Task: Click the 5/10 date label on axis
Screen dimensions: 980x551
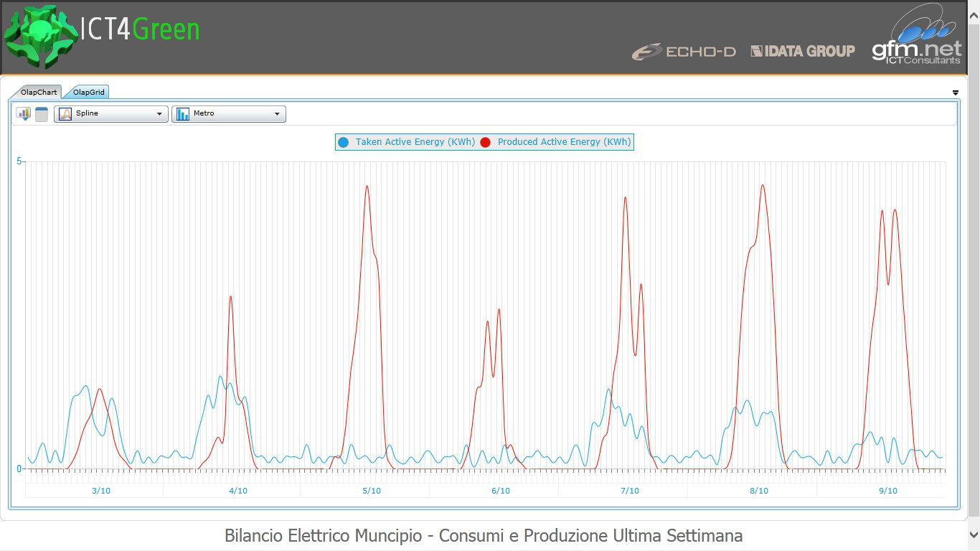Action: 372,491
